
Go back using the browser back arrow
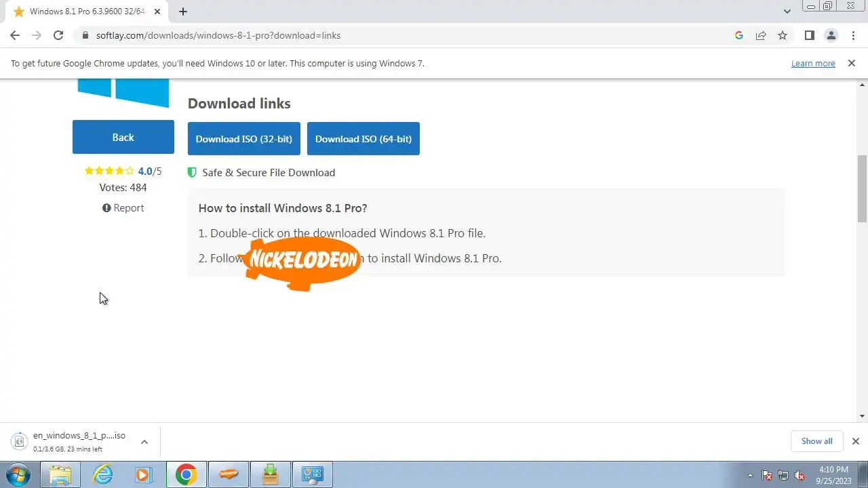15,35
